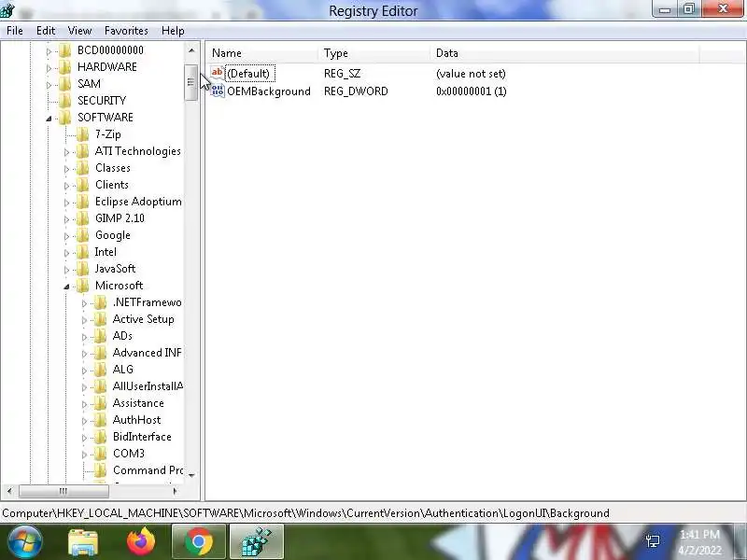Click the 0x00000001 (1) data cell
Screen dimensions: 747x560
472,91
